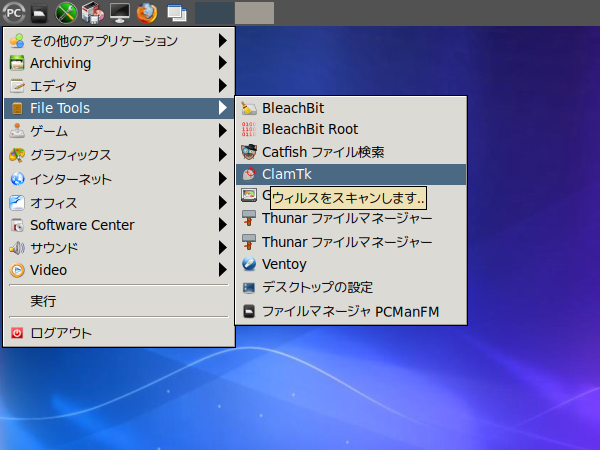
Task: Open the software packages installer panel icon
Action: point(93,13)
